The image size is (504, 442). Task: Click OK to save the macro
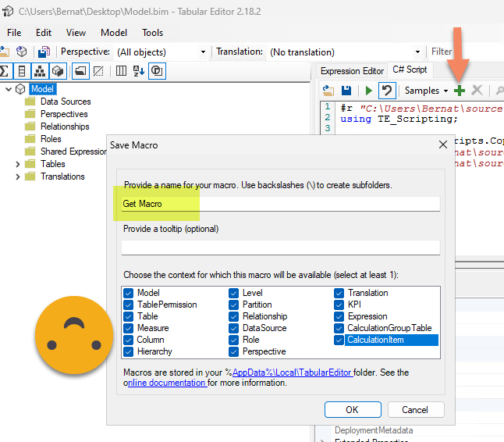coord(352,409)
